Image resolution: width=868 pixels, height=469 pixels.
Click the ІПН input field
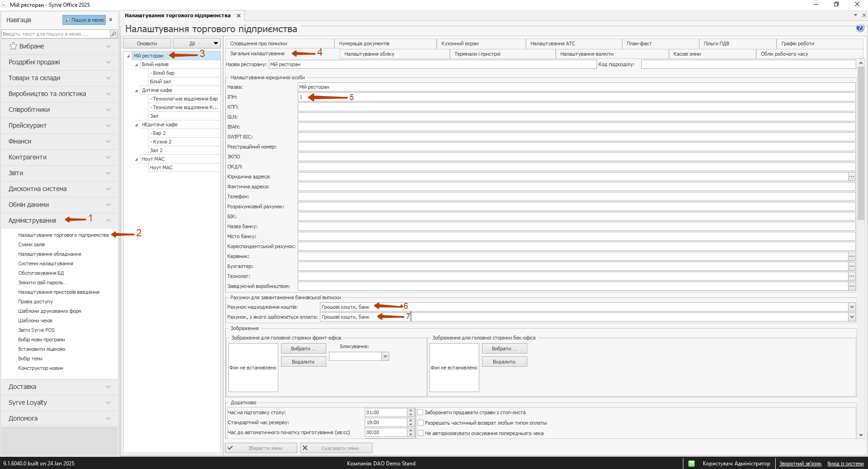(x=575, y=97)
